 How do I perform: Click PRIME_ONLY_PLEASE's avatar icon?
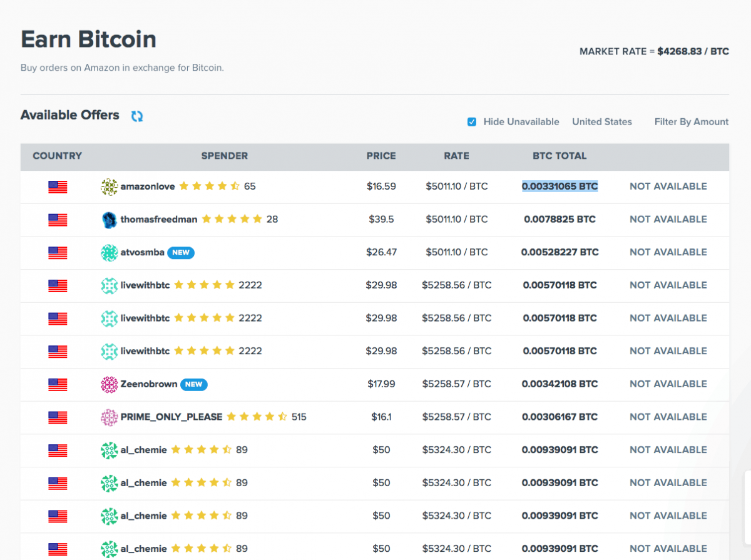click(x=110, y=417)
